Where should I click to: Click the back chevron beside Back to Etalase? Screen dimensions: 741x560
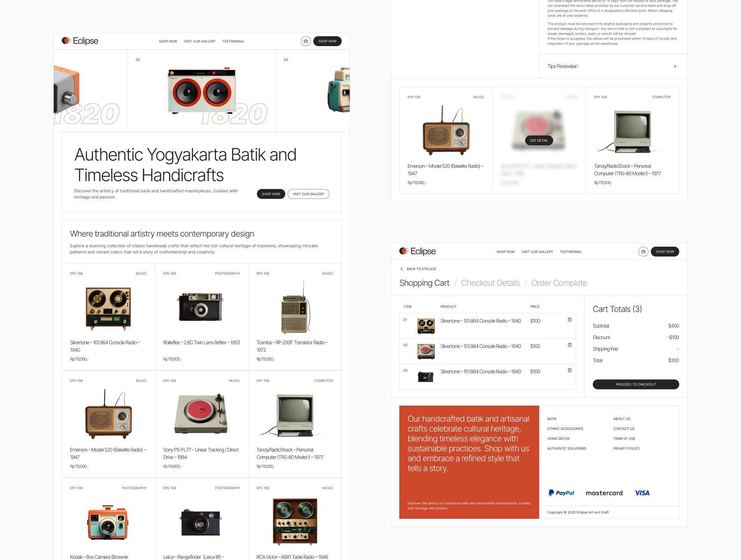(401, 269)
